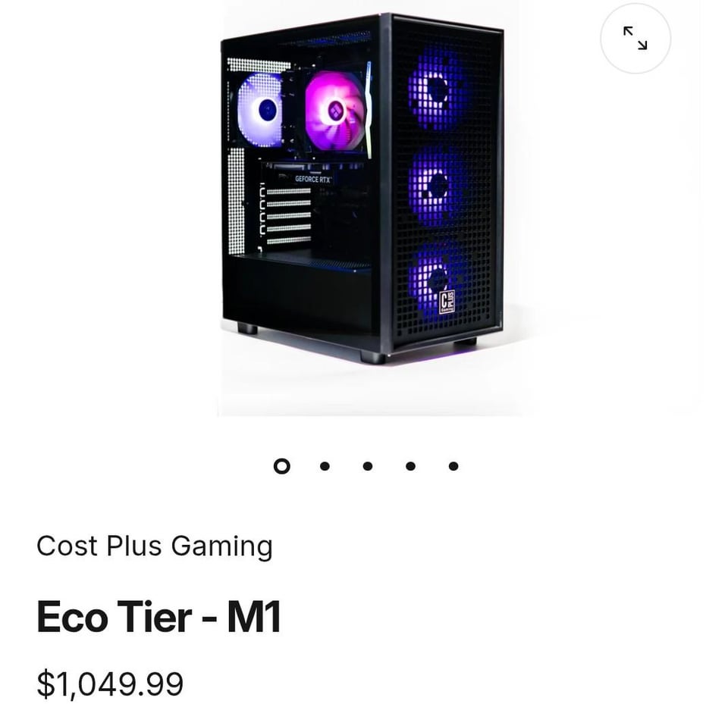Image resolution: width=728 pixels, height=723 pixels.
Task: Show the fourth carousel image dot
Action: pyautogui.click(x=410, y=466)
